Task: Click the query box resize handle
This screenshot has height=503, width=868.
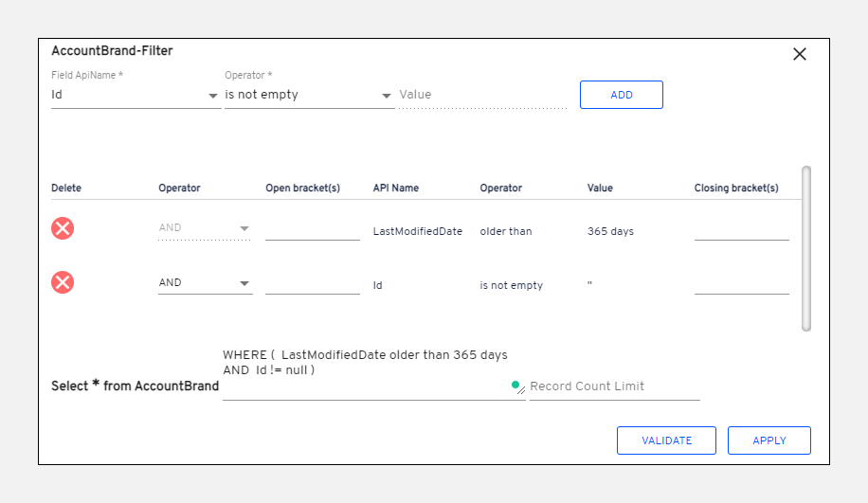Action: [522, 390]
